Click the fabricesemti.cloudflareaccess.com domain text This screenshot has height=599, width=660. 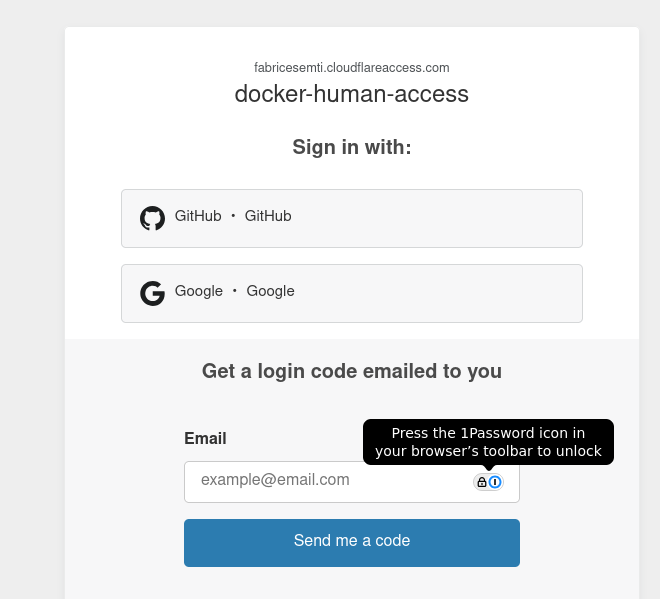352,68
